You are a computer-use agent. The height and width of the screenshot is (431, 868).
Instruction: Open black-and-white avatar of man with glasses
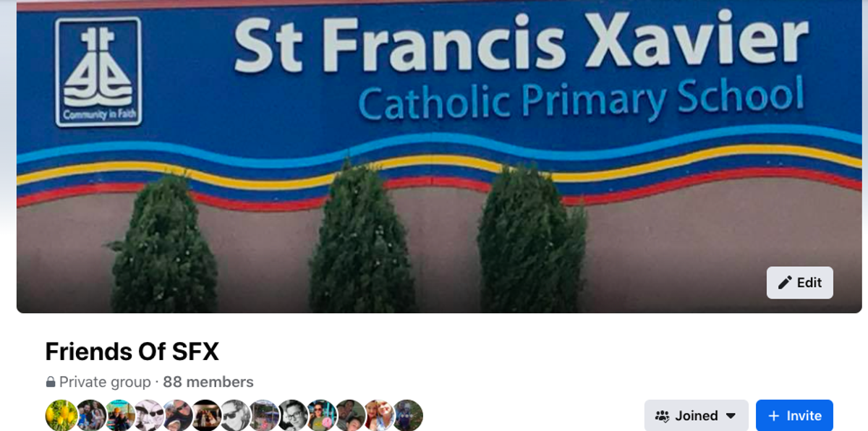pyautogui.click(x=293, y=415)
